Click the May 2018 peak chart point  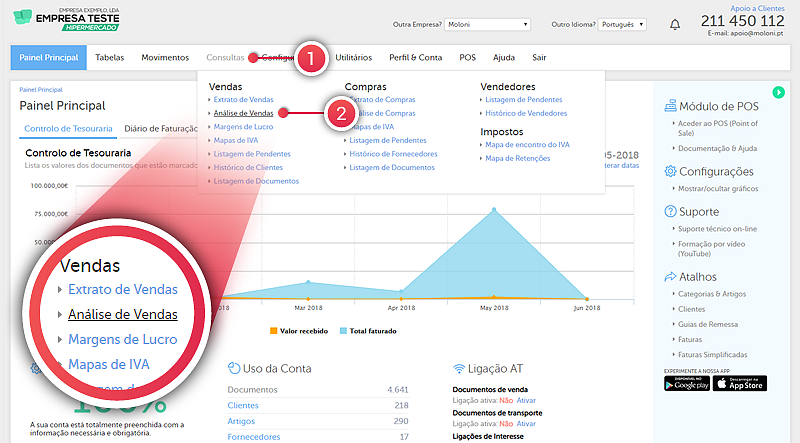[493, 210]
